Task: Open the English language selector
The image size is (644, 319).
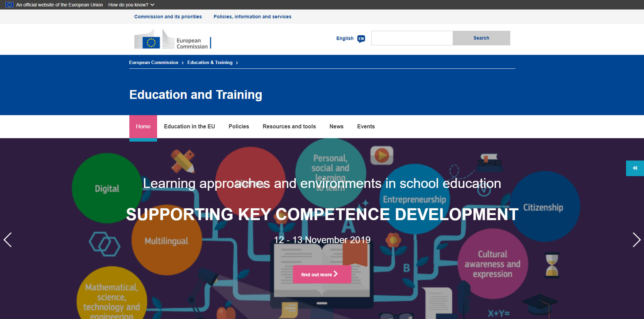Action: [x=345, y=38]
